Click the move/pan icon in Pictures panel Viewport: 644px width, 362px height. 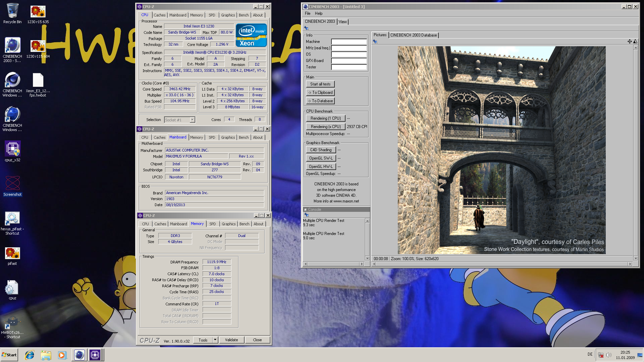click(x=630, y=42)
